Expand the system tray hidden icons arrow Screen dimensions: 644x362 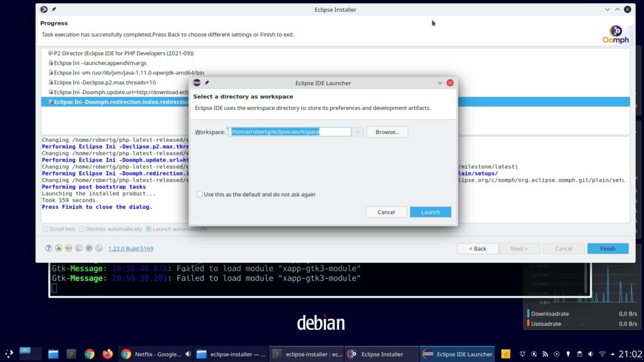(613, 354)
